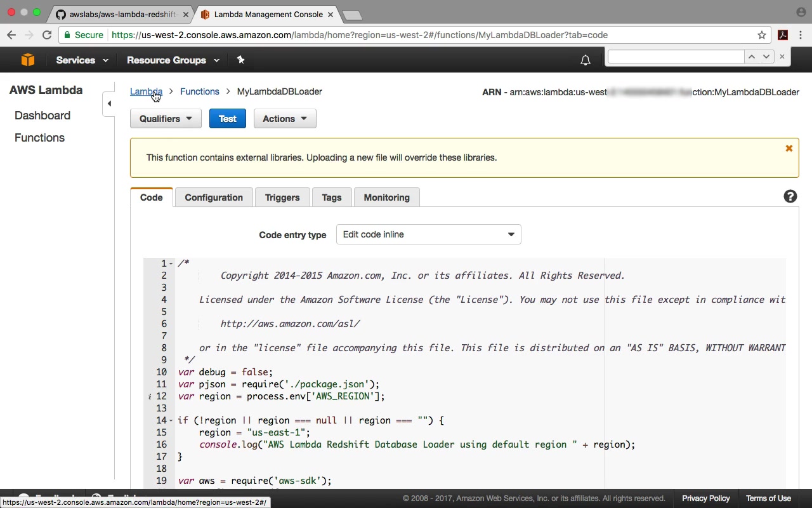
Task: Open the Actions dropdown menu
Action: [x=285, y=119]
